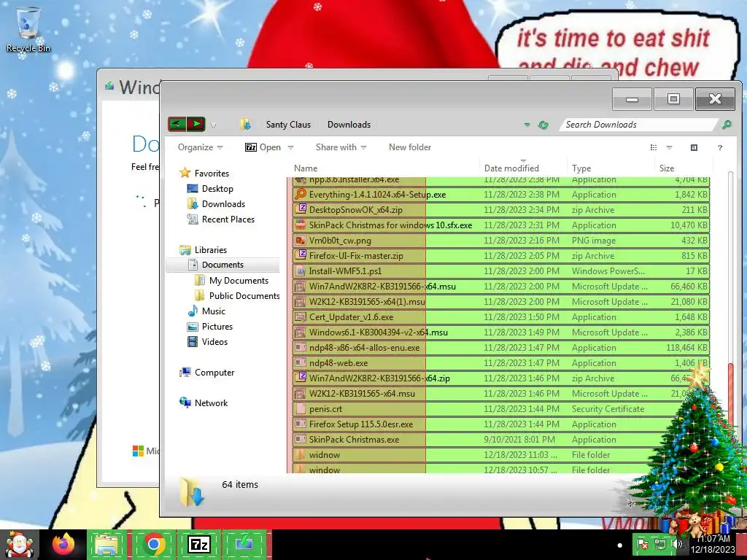
Task: Click the Downloads folder icon in address bar
Action: coord(245,124)
